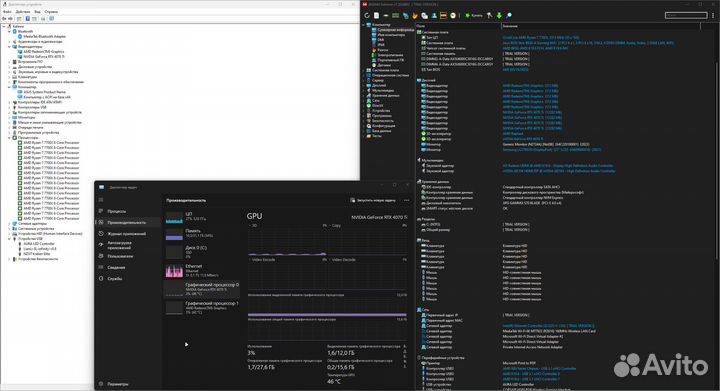Open Службы tab in Task Manager sidebar
720x391 pixels.
[x=115, y=279]
